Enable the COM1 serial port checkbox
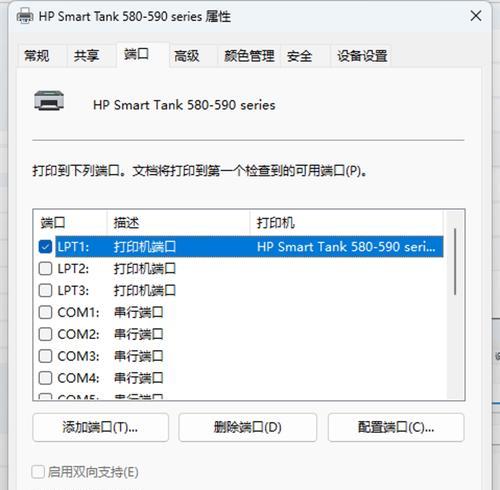Screen dimensions: 500x490 pos(45,312)
